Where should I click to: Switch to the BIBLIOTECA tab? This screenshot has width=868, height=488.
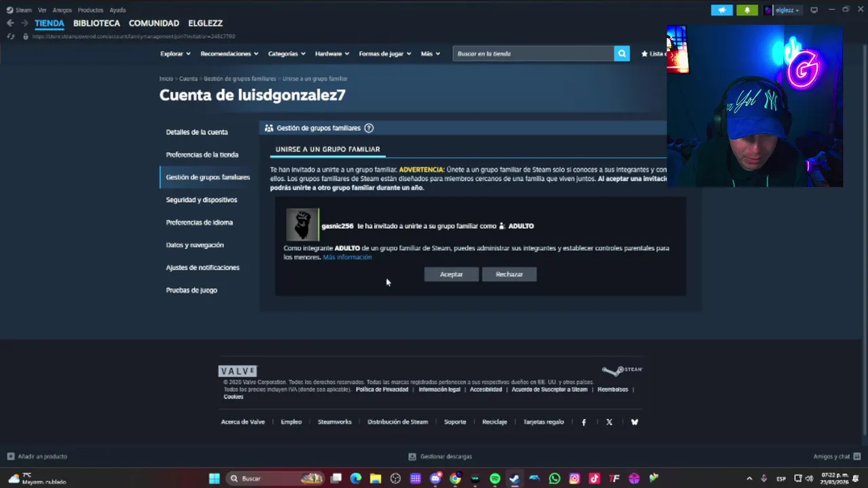click(x=96, y=23)
